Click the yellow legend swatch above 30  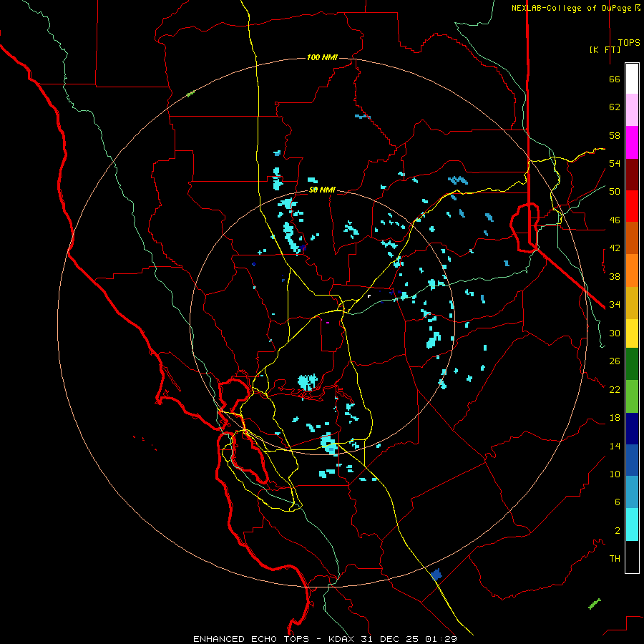tap(632, 333)
